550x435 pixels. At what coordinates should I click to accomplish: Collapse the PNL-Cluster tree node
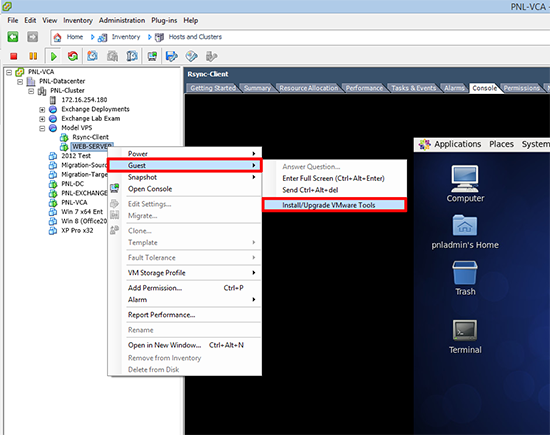point(31,91)
